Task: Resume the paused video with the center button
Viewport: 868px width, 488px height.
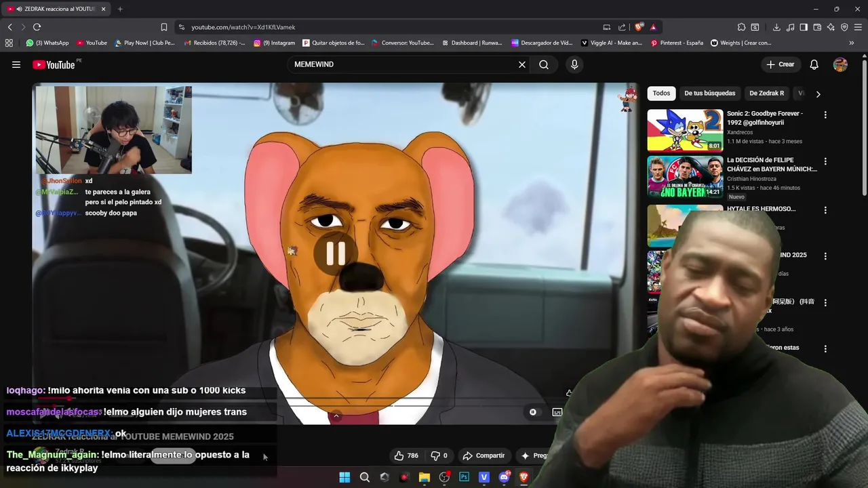Action: coord(336,253)
